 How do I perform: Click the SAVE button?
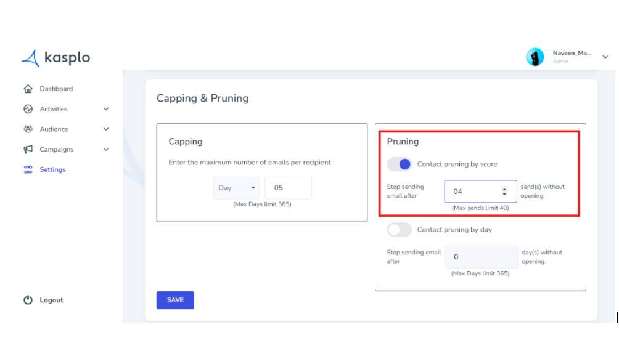pyautogui.click(x=175, y=300)
